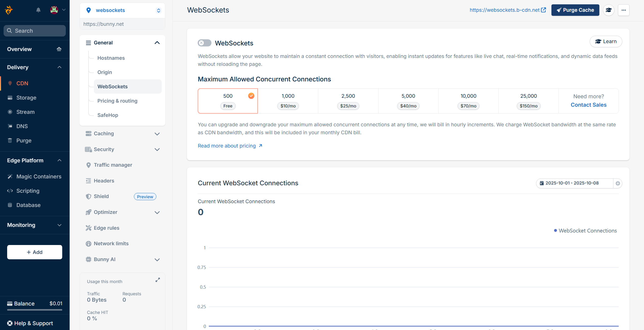Open the 2025-10-01 - 2025-10-08 date range picker
The height and width of the screenshot is (330, 644).
click(575, 183)
